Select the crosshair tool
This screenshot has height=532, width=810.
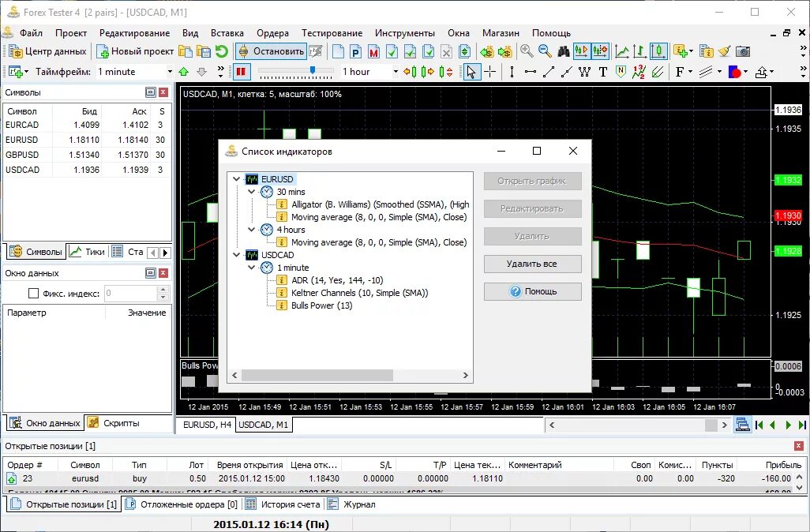[489, 72]
